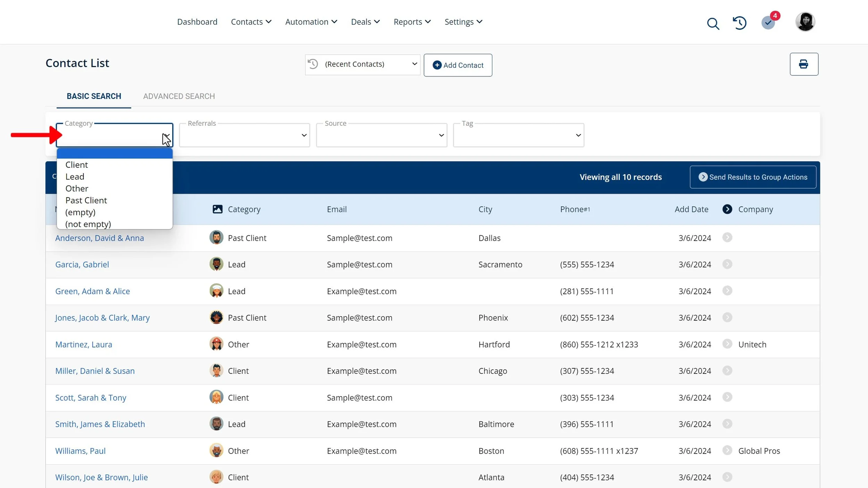Expand the Source dropdown

381,135
